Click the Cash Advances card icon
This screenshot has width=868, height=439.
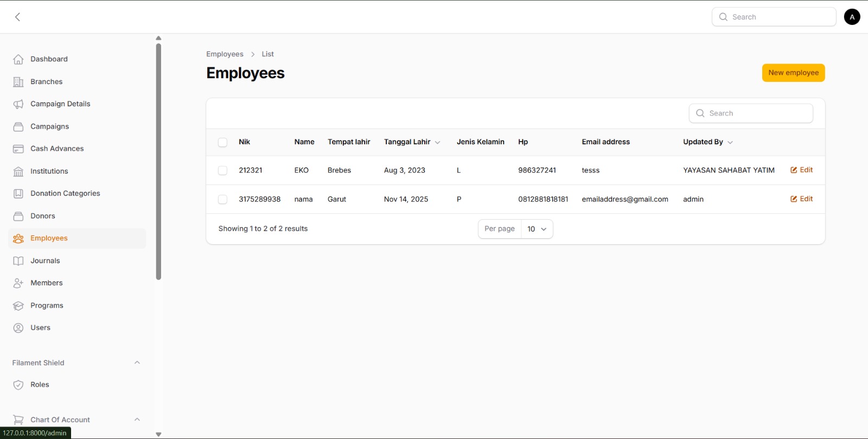(18, 149)
